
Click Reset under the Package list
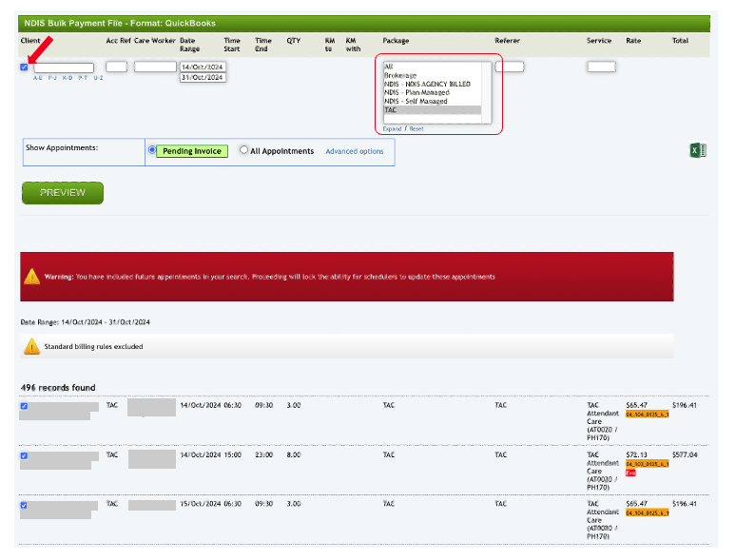(416, 128)
